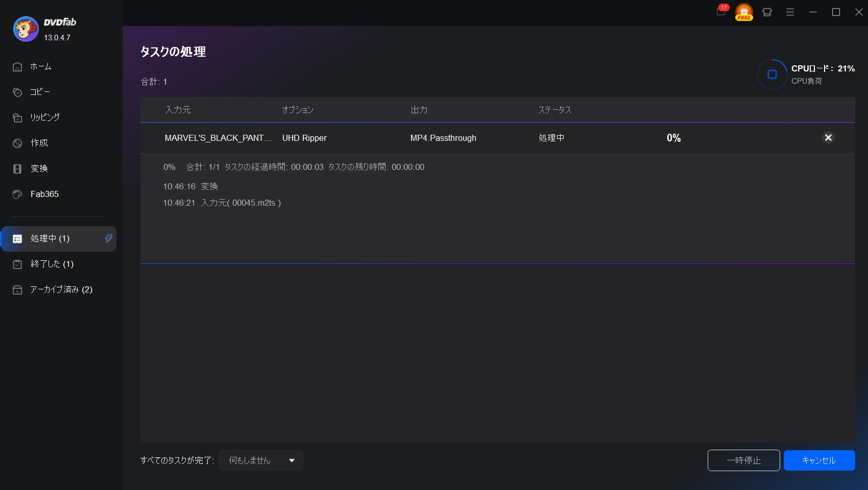Open the skin/theme shirt icon
The width and height of the screenshot is (868, 490).
tap(767, 12)
